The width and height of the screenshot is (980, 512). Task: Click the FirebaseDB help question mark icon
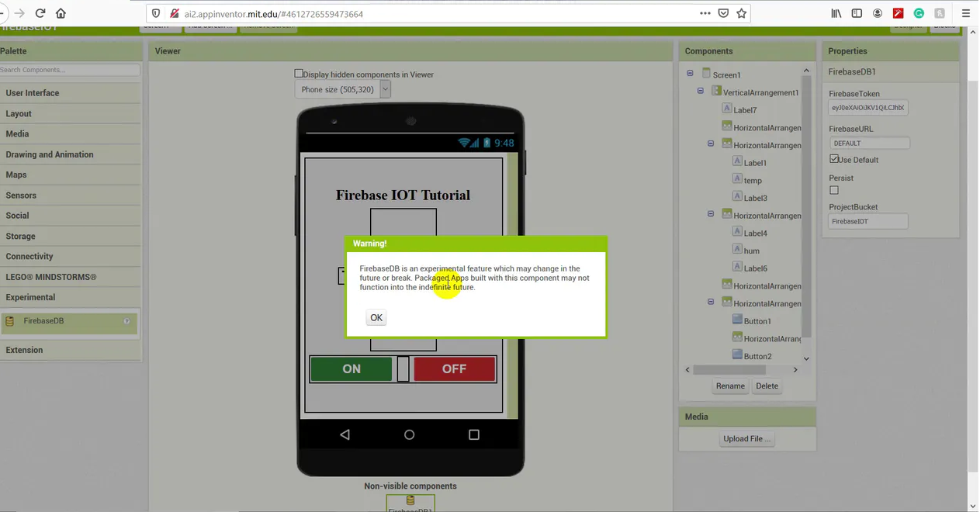[127, 321]
